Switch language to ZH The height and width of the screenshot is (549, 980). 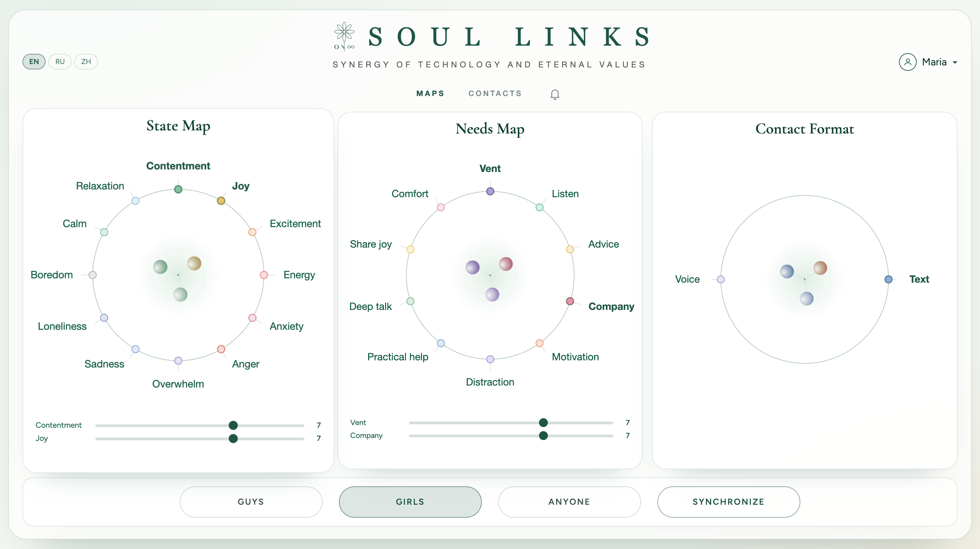(86, 62)
